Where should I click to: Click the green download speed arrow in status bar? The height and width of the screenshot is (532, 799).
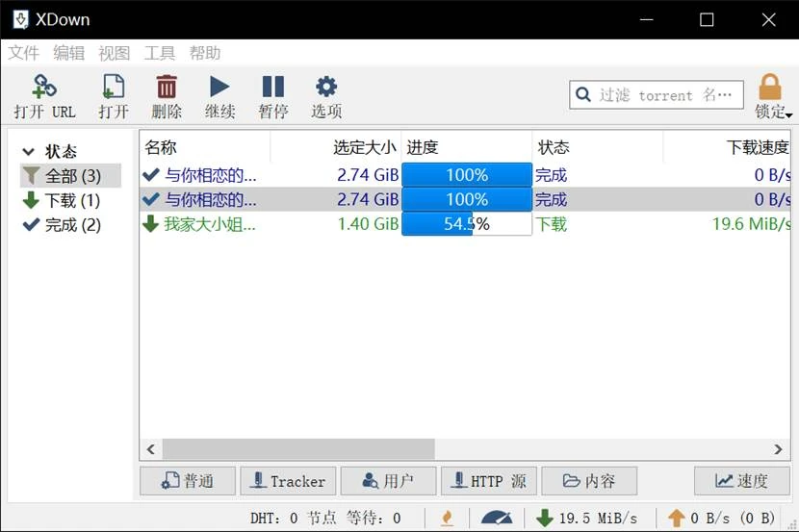pos(545,519)
